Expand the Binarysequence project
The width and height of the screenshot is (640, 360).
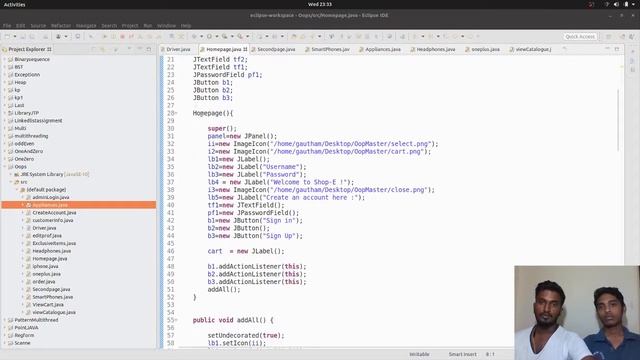5,59
